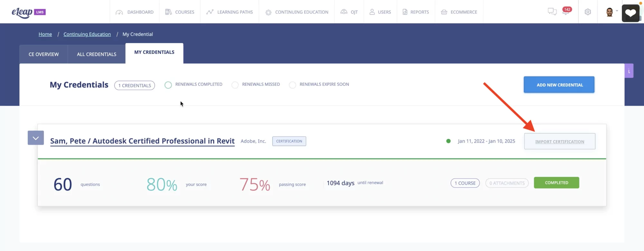Open the settings gear icon
Viewport: 644px width, 251px height.
point(588,12)
